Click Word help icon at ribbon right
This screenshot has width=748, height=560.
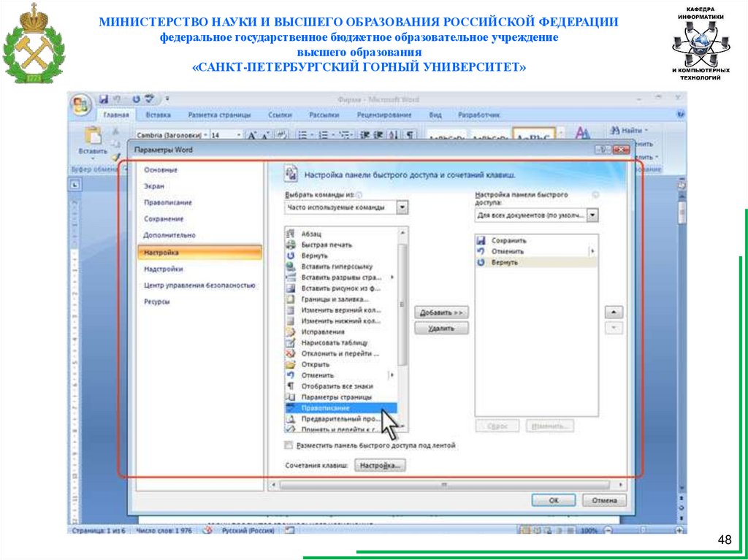pos(680,115)
